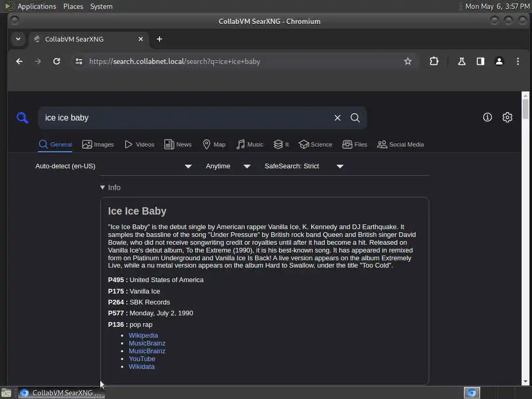Open SafeSearch: Strict dropdown
Image resolution: width=532 pixels, height=399 pixels.
(x=304, y=166)
